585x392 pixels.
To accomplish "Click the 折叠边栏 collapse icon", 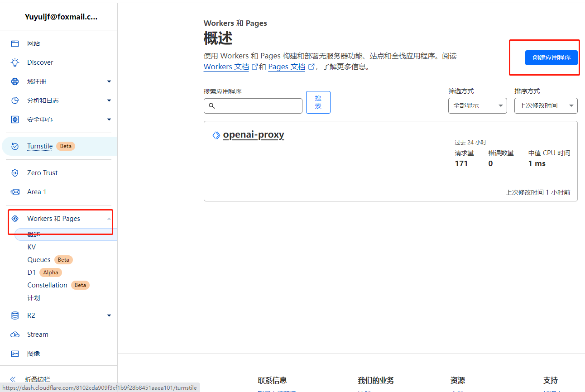I will point(13,379).
